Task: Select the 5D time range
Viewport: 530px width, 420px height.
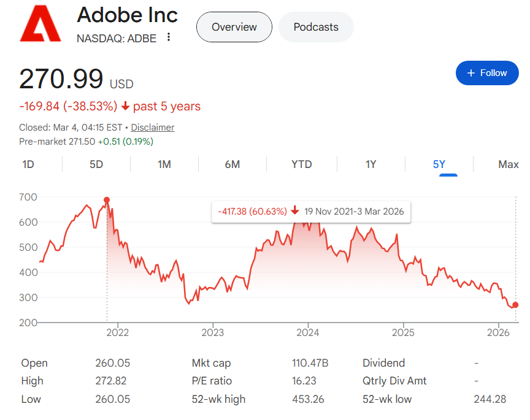Action: point(96,164)
